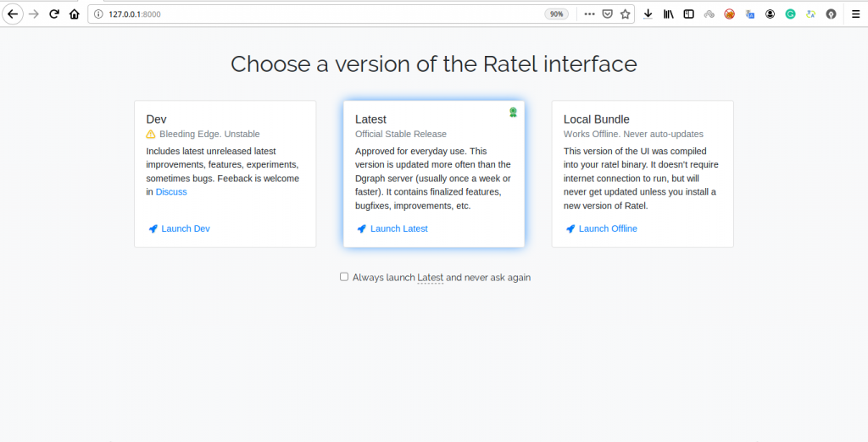The image size is (868, 442).
Task: Click the browser forward arrow
Action: (x=34, y=14)
